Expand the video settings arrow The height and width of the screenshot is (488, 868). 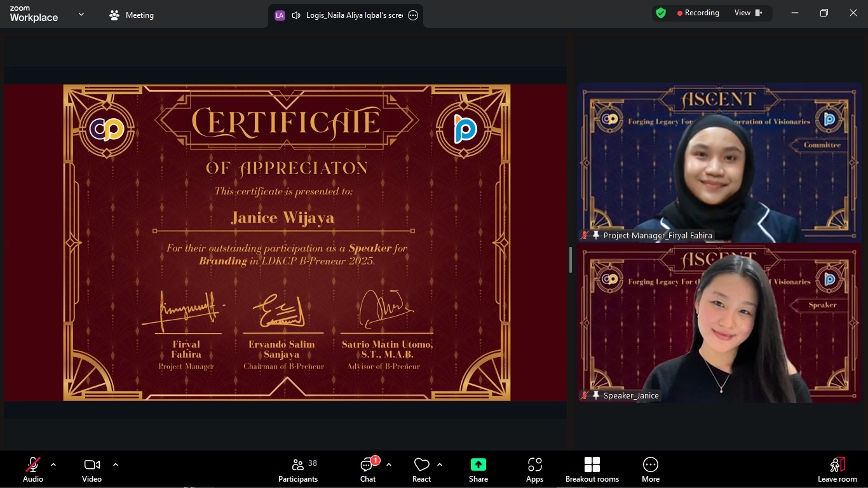click(x=116, y=464)
